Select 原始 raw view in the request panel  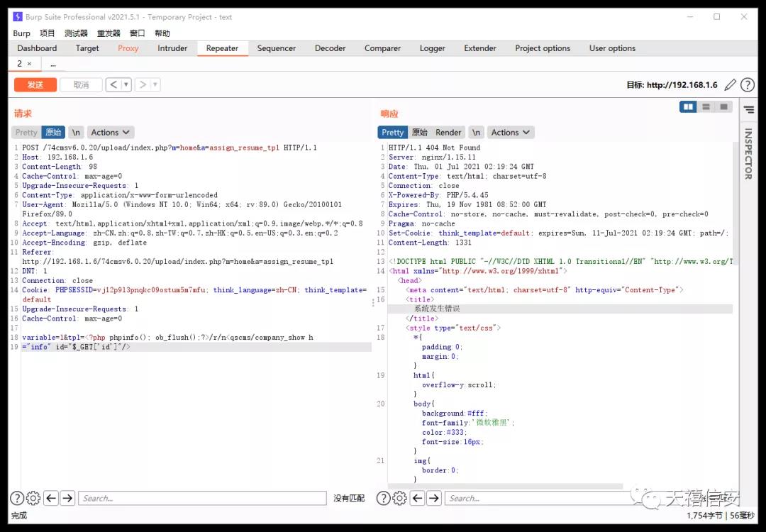click(53, 133)
